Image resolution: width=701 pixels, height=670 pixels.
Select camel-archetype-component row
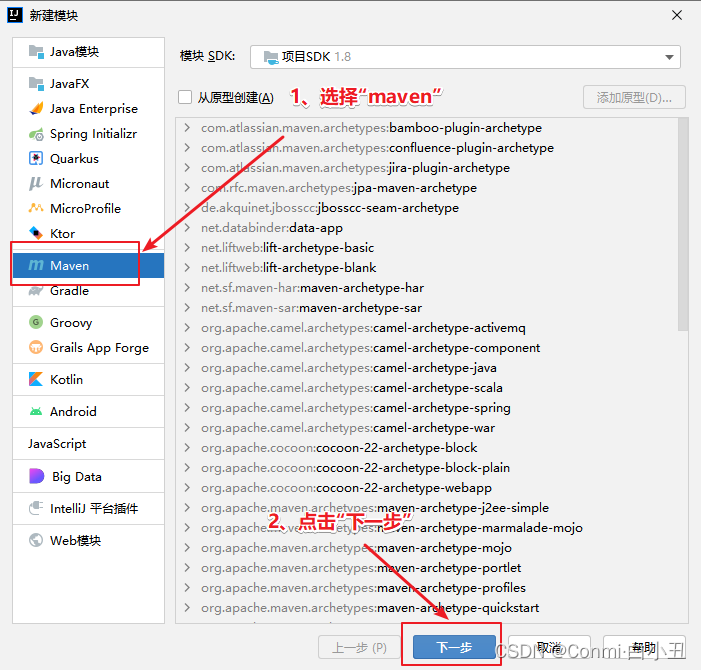(427, 348)
